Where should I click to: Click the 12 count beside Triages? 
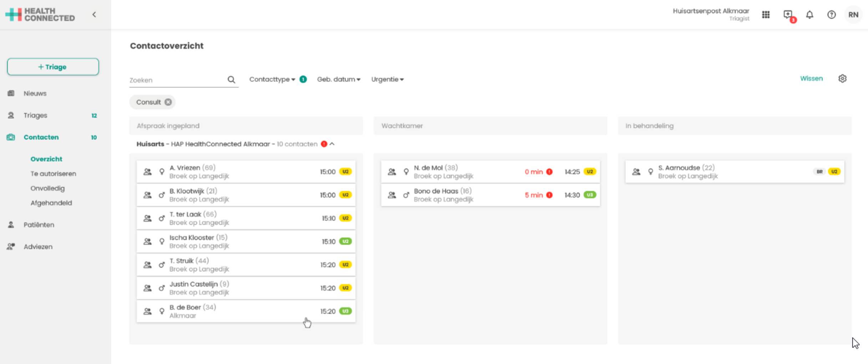[94, 116]
